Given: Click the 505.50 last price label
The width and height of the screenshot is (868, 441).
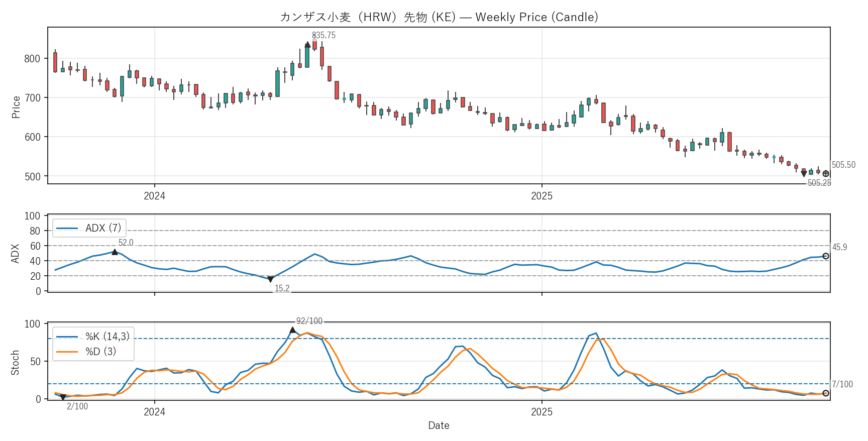Looking at the screenshot, I should 843,165.
